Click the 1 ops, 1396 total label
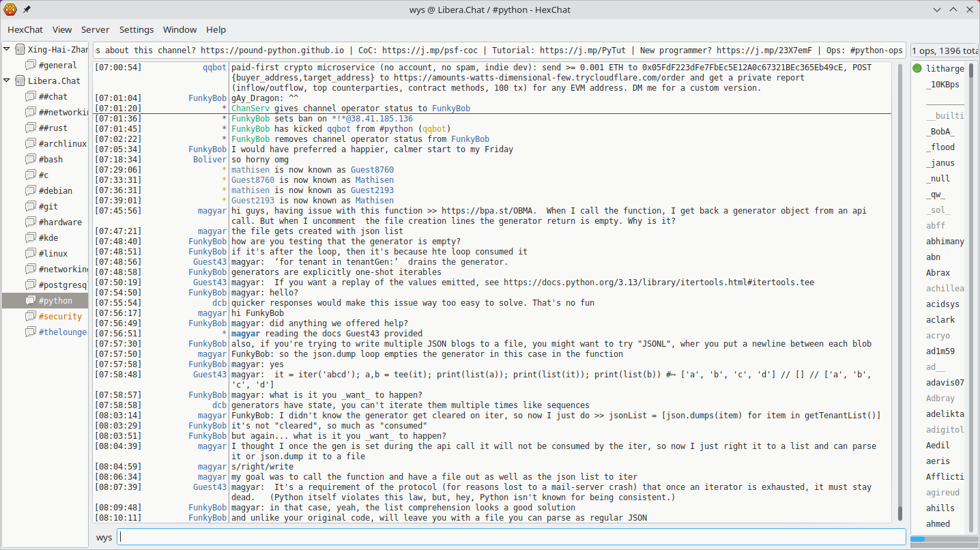Image resolution: width=980 pixels, height=550 pixels. 945,50
